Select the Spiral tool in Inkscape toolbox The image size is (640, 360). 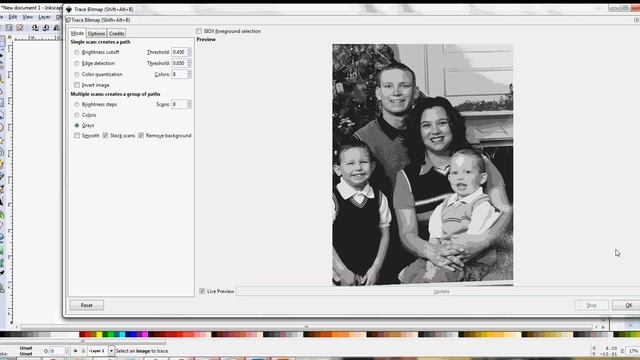pos(2,153)
